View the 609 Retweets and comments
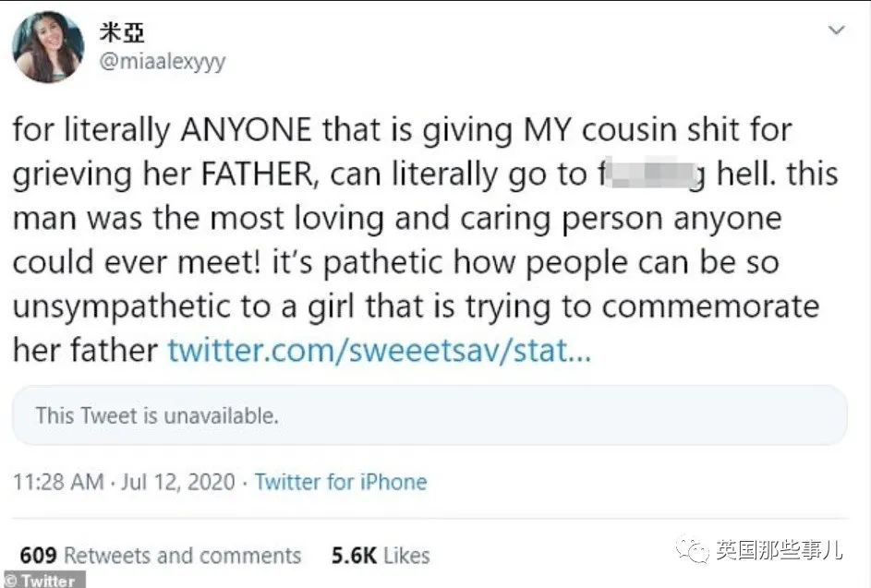This screenshot has height=588, width=871. click(161, 555)
